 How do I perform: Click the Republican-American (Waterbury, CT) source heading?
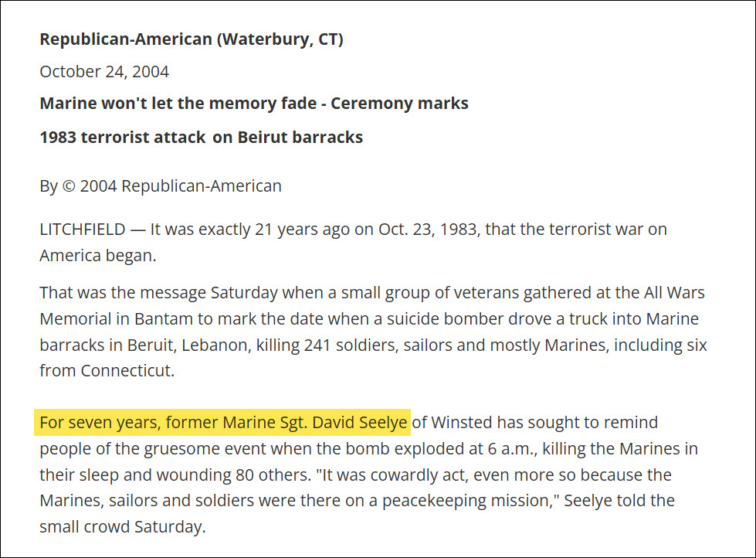192,39
